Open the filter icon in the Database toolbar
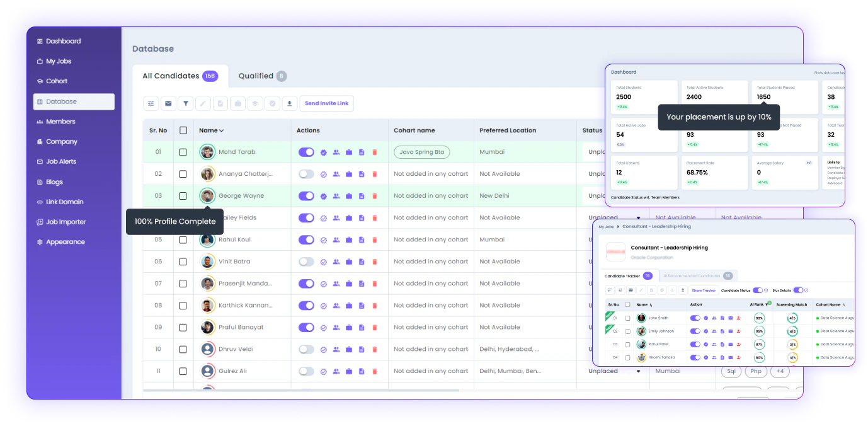This screenshot has width=868, height=426. point(186,103)
